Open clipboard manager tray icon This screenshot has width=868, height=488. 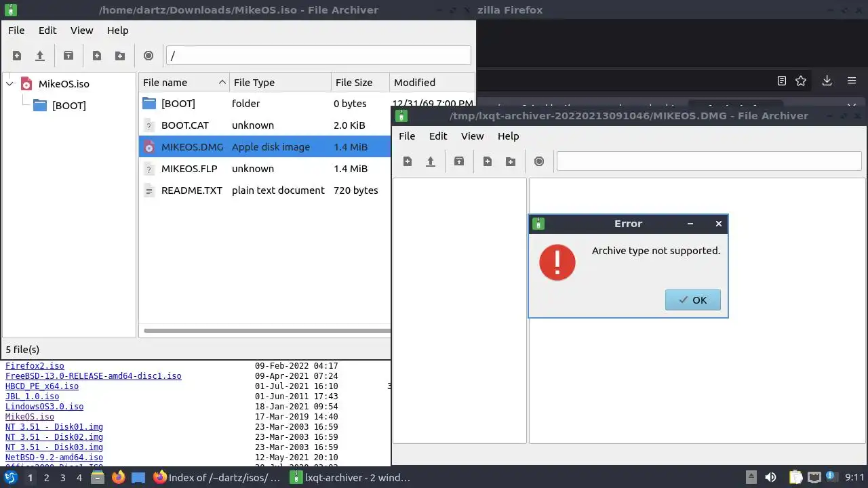[795, 478]
